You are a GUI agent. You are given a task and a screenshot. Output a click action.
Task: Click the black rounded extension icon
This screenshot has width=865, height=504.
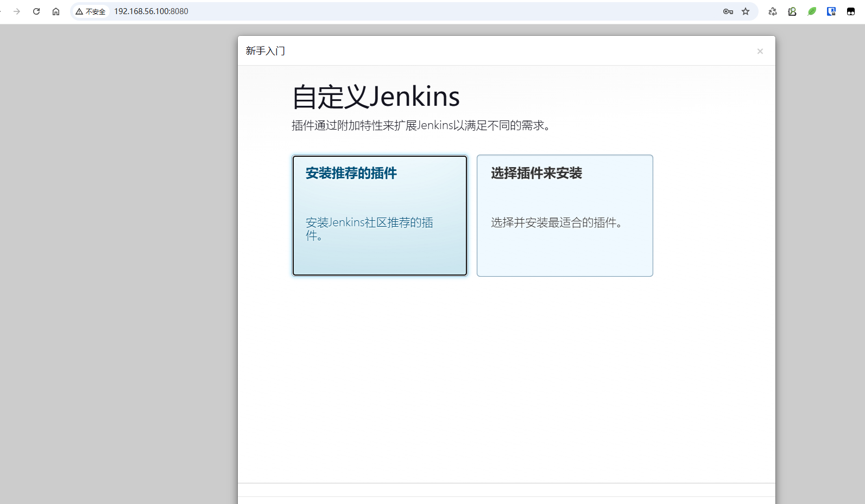[851, 11]
